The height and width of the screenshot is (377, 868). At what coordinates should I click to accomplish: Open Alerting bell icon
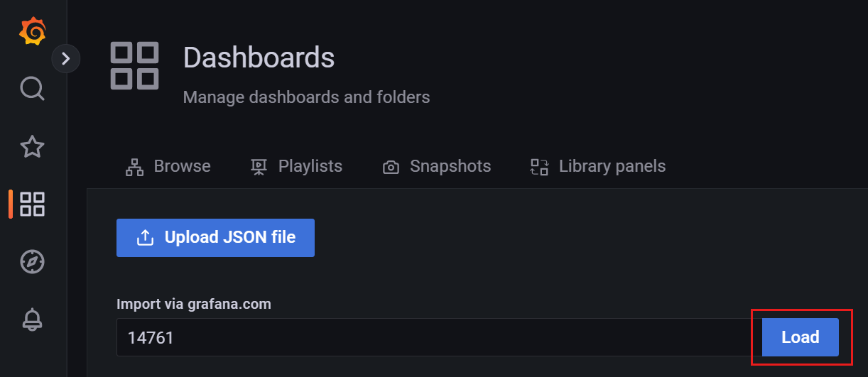click(33, 319)
